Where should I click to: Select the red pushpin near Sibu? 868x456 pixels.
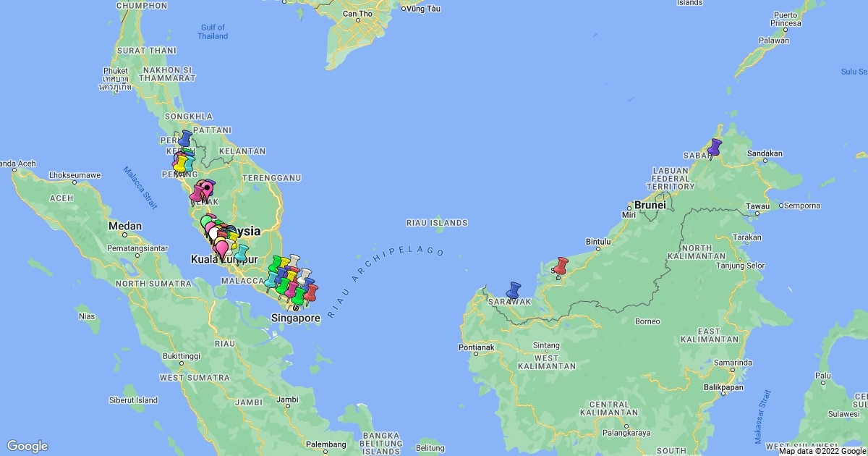click(561, 266)
